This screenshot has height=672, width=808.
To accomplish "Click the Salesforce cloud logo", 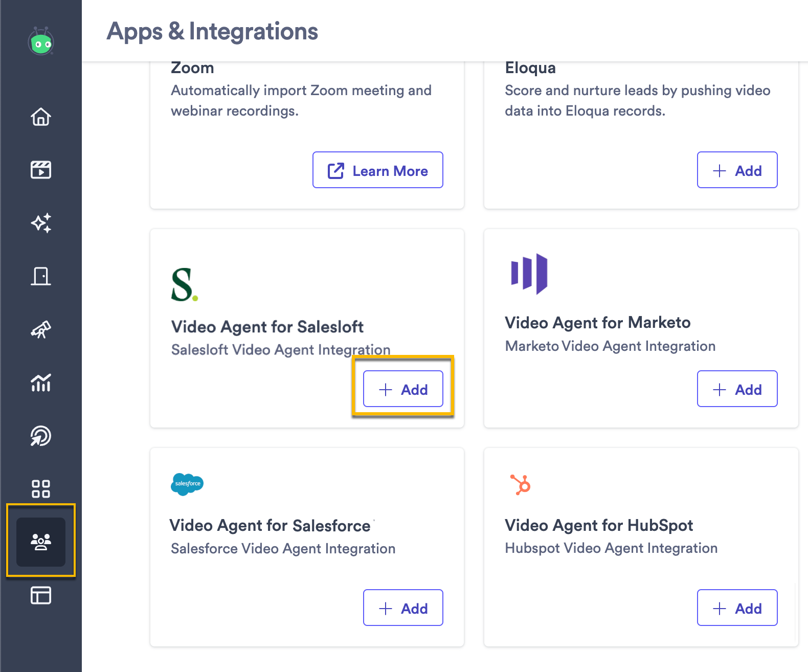I will 187,484.
